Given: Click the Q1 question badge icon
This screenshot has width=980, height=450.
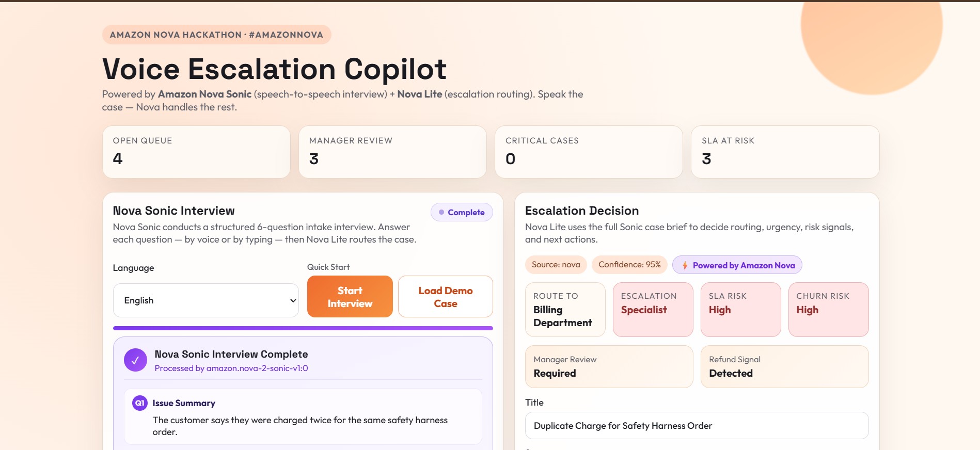Looking at the screenshot, I should tap(140, 403).
